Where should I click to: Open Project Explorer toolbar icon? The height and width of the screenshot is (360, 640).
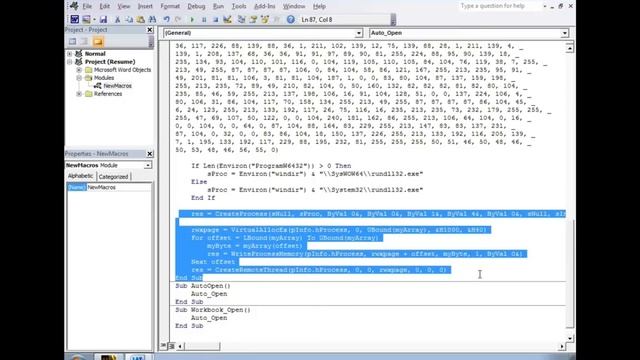241,19
